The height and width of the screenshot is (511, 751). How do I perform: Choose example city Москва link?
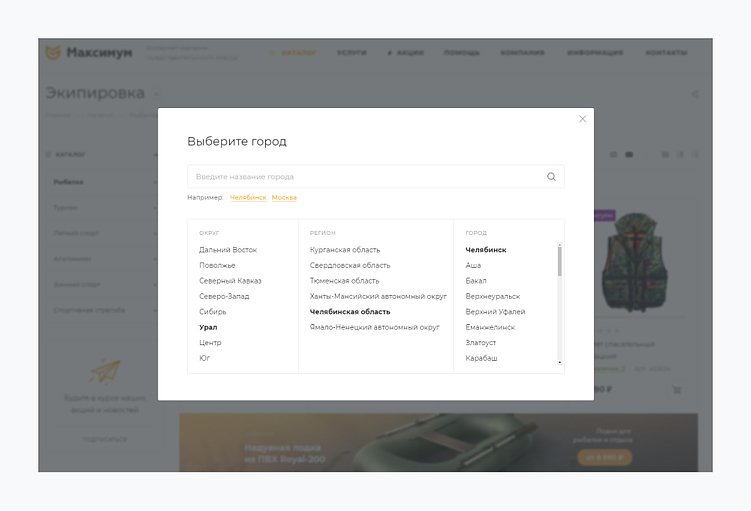pos(284,197)
